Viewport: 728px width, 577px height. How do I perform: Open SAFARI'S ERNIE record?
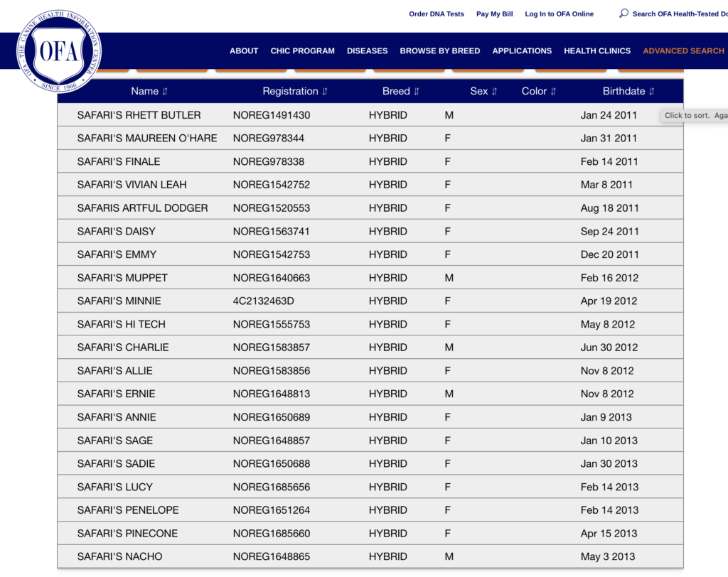coord(116,394)
